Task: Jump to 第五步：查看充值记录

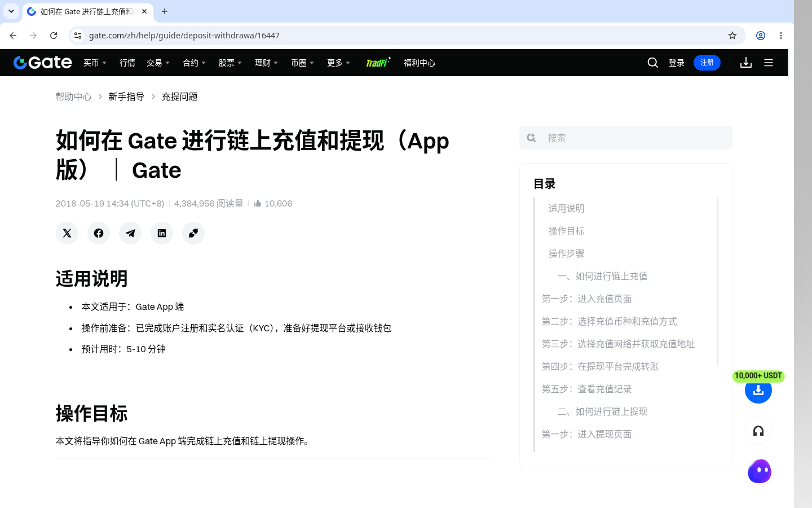Action: coord(586,389)
